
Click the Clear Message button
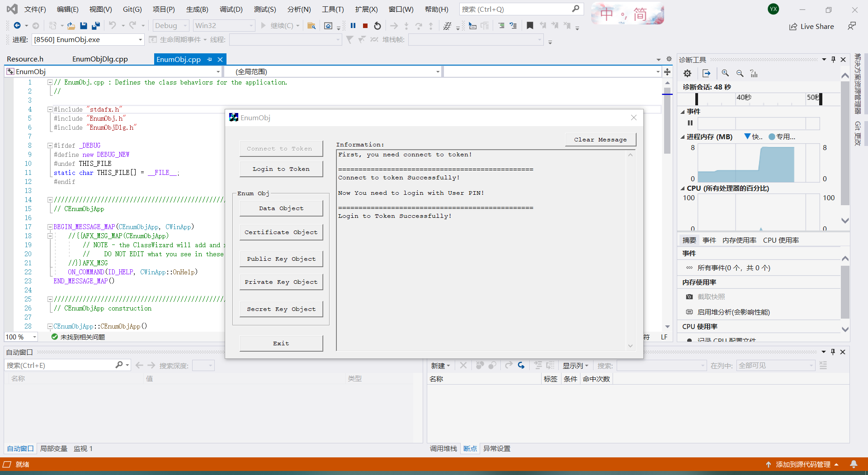coord(600,140)
